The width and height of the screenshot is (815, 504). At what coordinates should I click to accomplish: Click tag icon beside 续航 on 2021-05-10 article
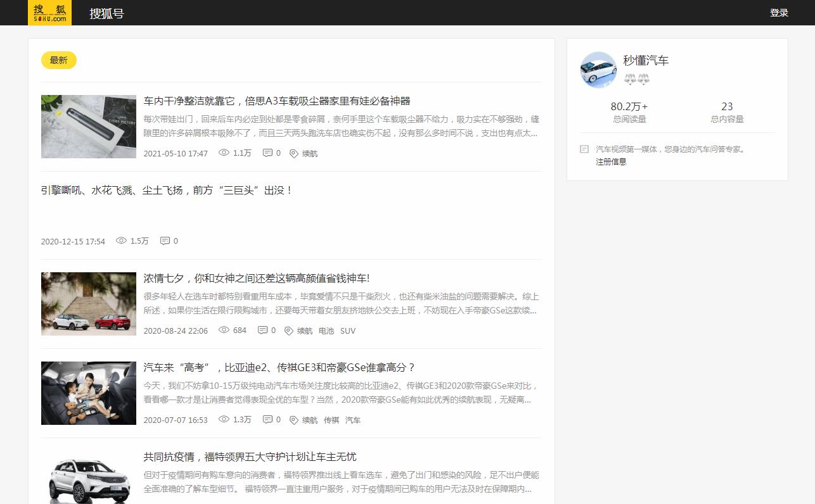coord(294,153)
